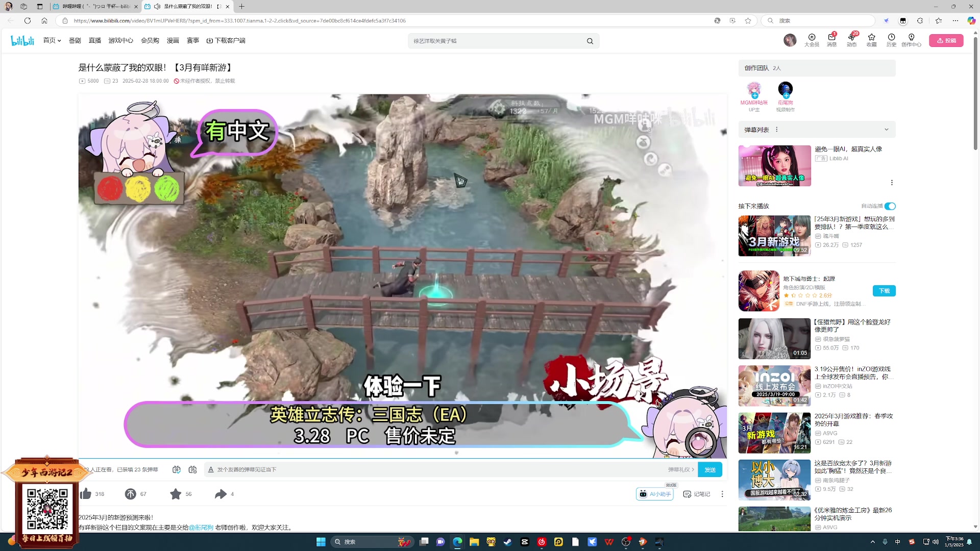Open Edge settings and more menu

coord(955,20)
